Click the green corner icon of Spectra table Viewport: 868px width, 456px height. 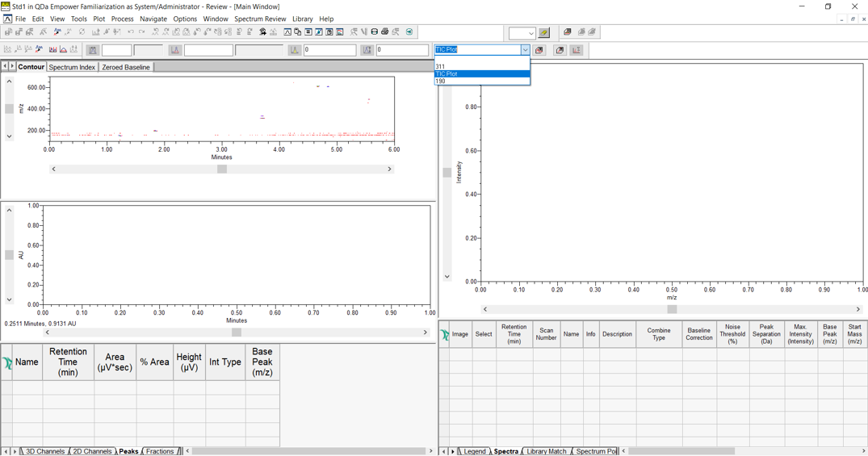coord(444,334)
